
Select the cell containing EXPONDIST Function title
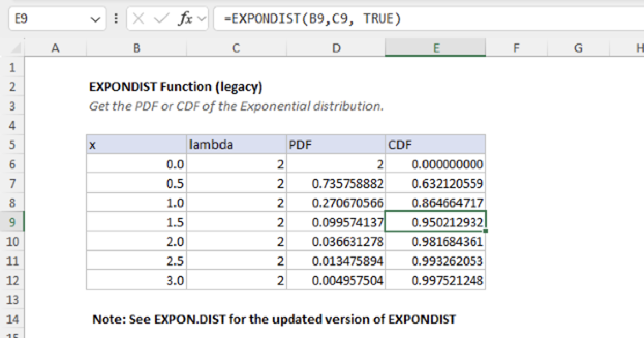136,86
